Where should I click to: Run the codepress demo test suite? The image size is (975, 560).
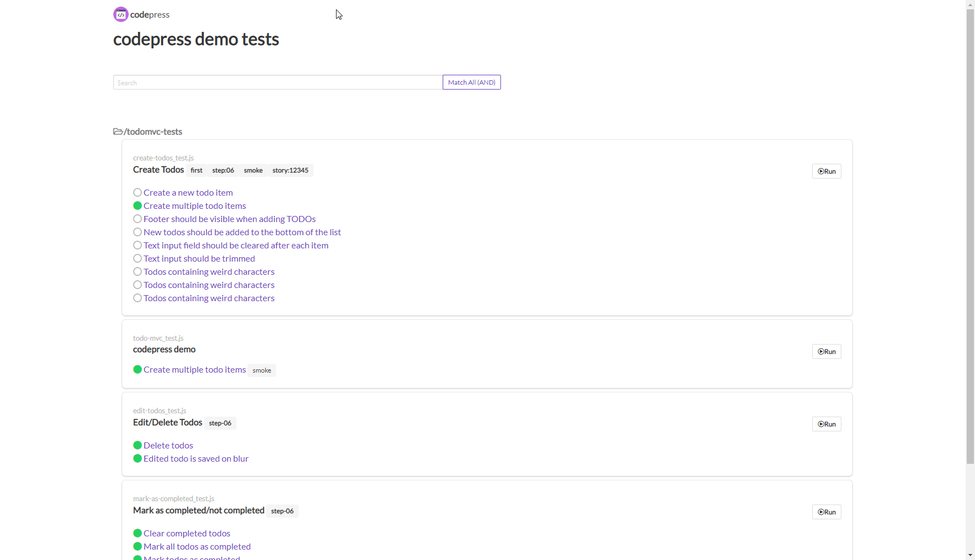827,352
